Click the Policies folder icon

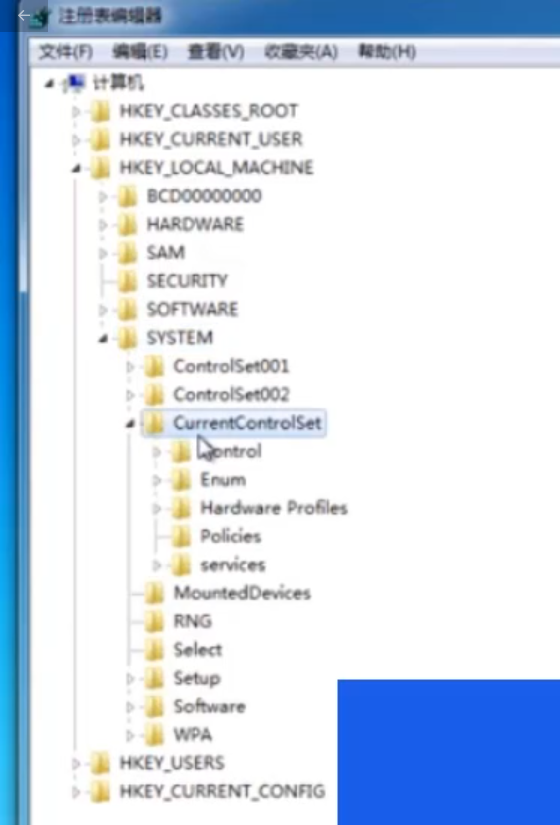point(181,537)
